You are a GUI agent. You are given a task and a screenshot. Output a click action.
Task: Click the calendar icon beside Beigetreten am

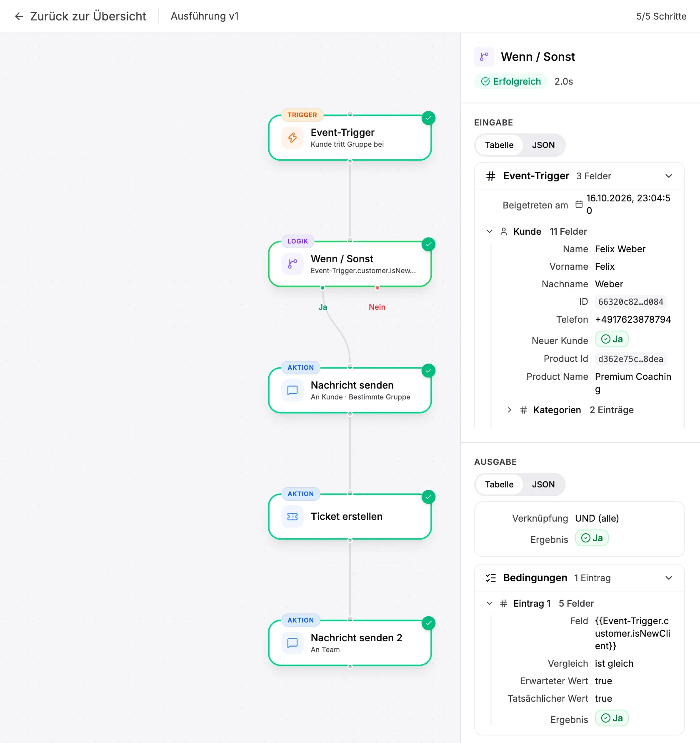pos(579,204)
